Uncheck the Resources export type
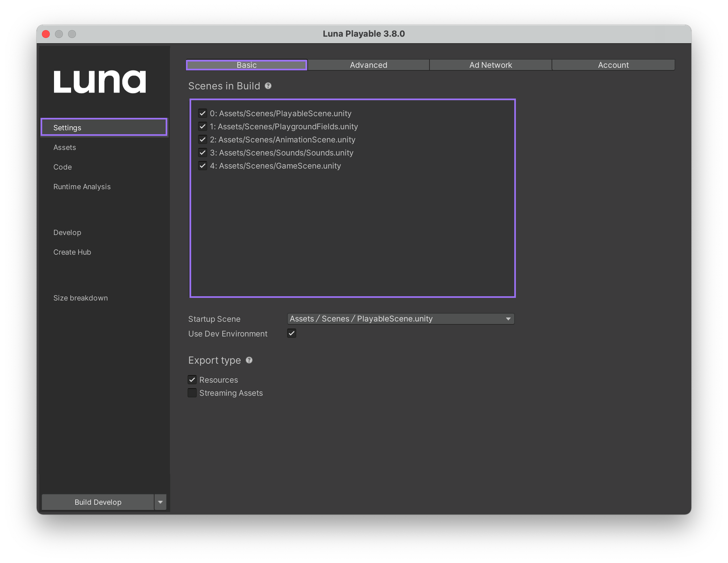 (192, 380)
